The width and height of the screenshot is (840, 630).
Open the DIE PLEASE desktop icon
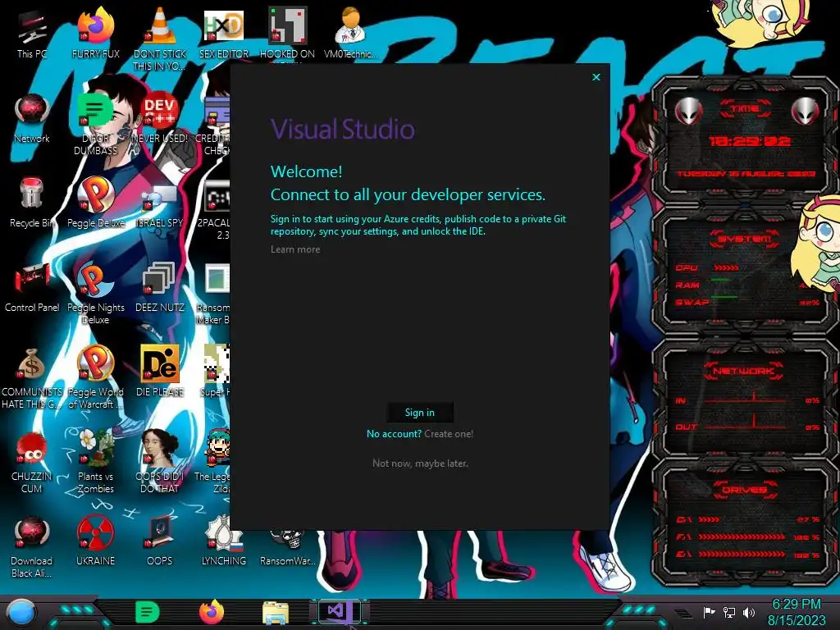[x=160, y=370]
